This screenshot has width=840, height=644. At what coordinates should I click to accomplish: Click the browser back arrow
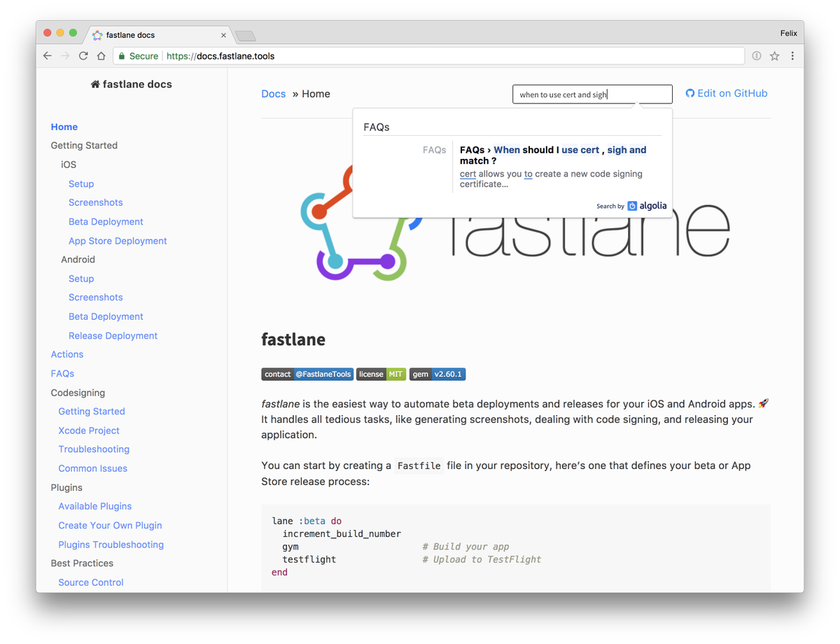(x=48, y=56)
